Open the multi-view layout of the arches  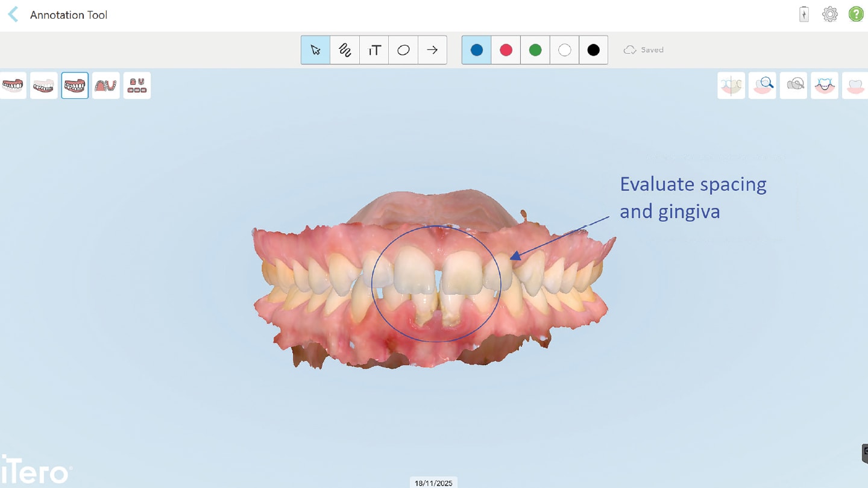(137, 86)
